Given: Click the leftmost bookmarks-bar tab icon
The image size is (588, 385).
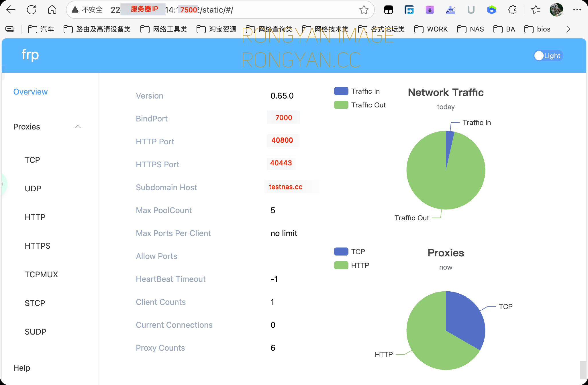Looking at the screenshot, I should point(10,29).
